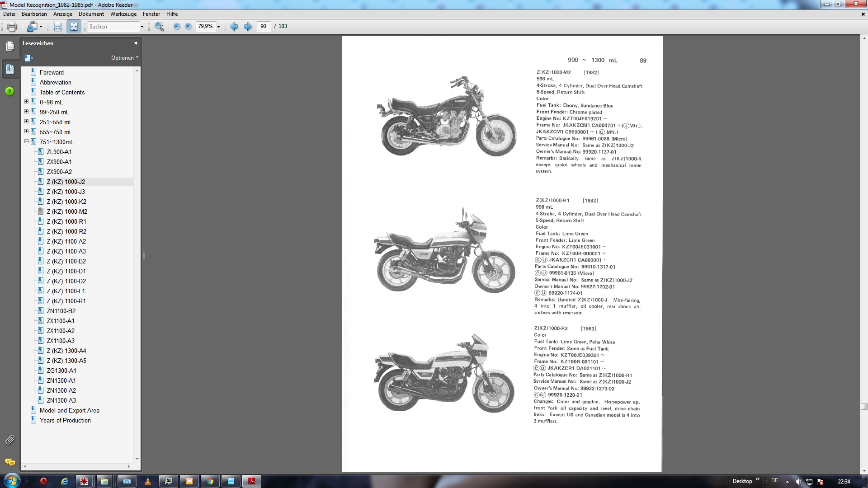This screenshot has width=868, height=488.
Task: Open the zoom percentage dropdown arrow
Action: pyautogui.click(x=219, y=27)
